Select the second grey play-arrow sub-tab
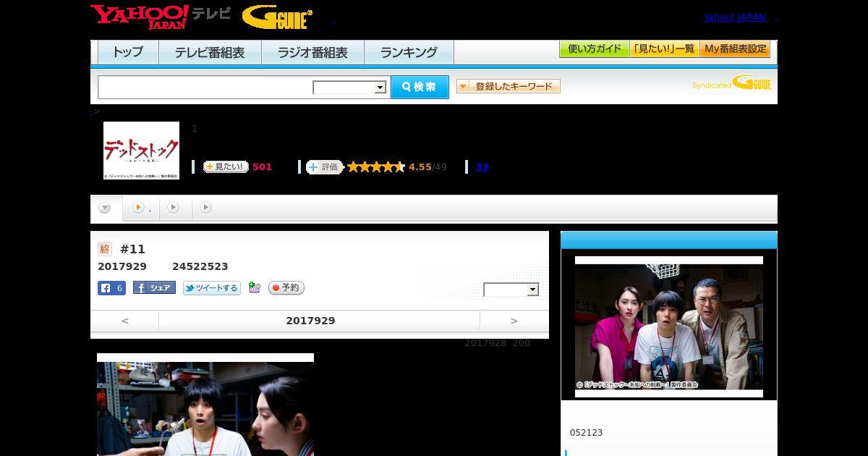 pos(173,208)
